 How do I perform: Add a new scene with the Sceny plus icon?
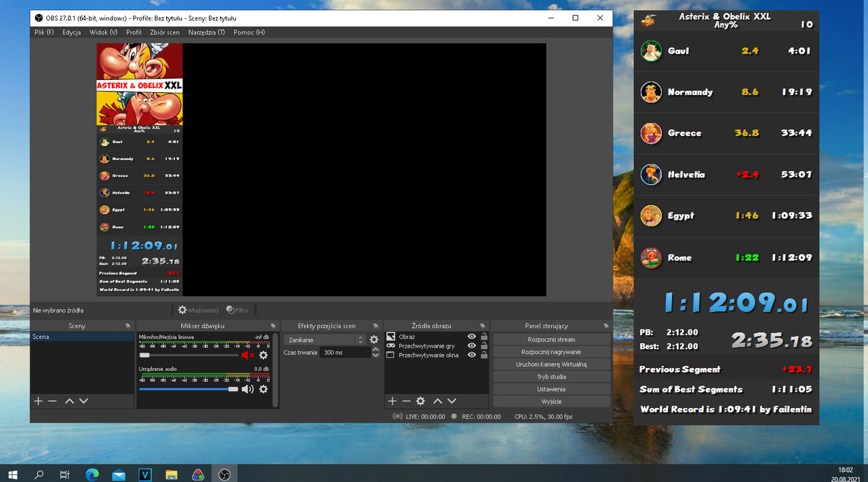point(38,401)
